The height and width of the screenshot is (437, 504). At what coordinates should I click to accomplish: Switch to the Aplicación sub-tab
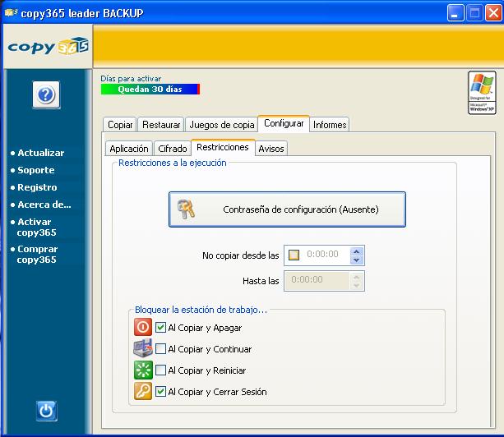pyautogui.click(x=129, y=149)
